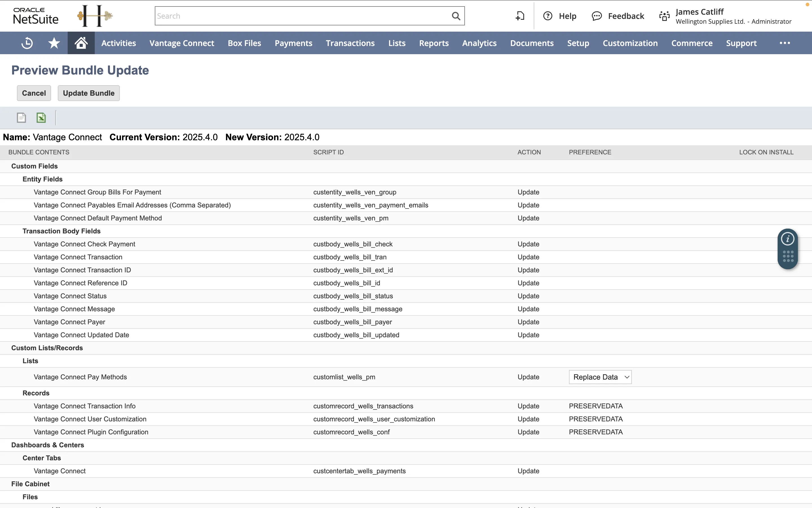Open the Shortcuts star icon
The image size is (812, 508).
[54, 43]
